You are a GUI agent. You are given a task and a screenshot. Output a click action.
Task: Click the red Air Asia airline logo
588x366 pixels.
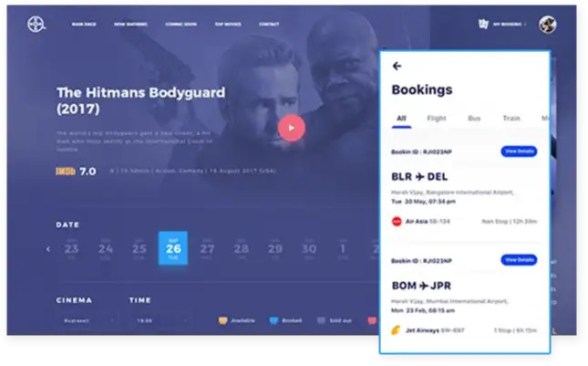point(397,222)
